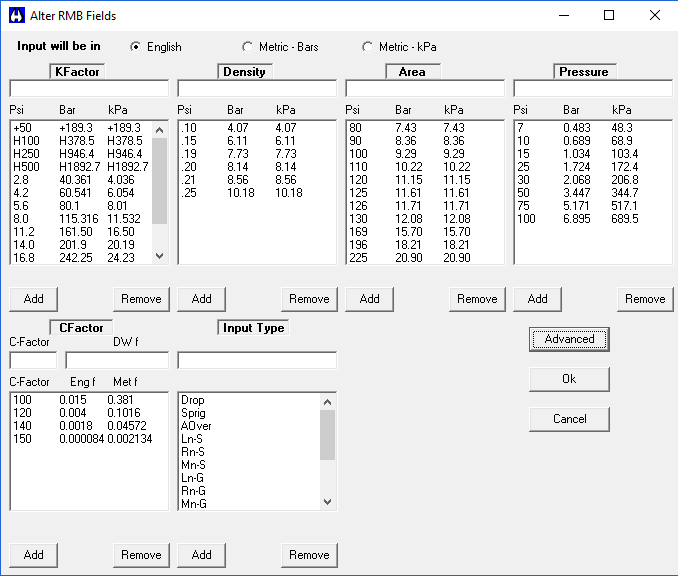Select C-Factor row 120
This screenshot has height=576, width=678.
tap(89, 413)
